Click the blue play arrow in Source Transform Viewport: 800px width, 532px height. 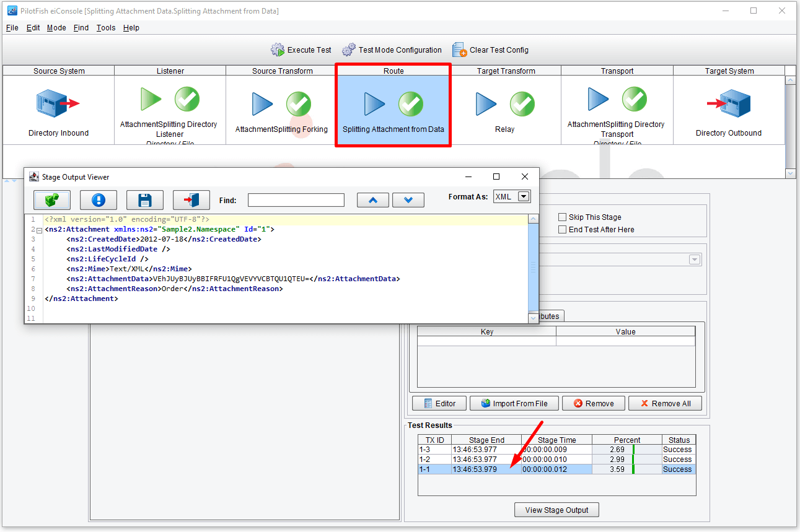(263, 104)
